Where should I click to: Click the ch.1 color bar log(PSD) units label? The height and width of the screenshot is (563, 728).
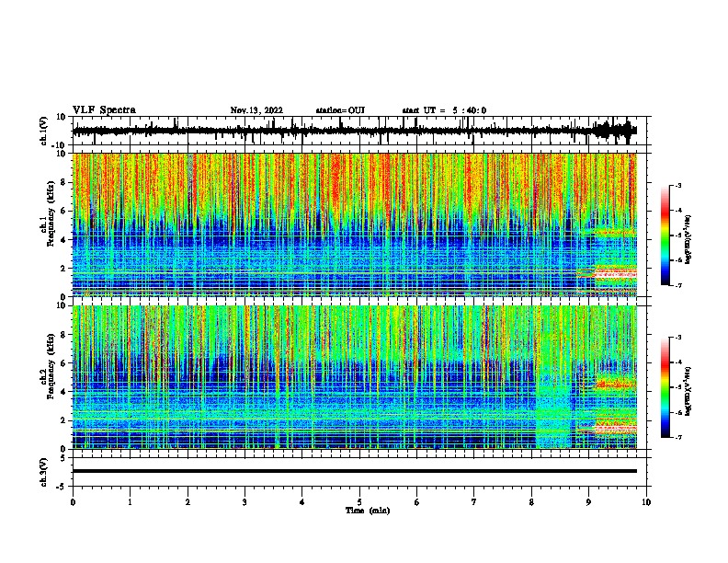[x=688, y=240]
